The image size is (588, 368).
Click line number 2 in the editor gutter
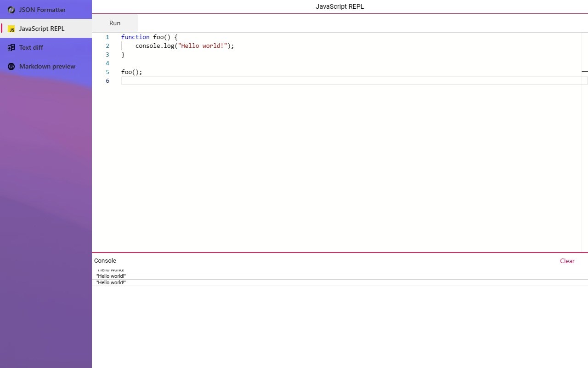pyautogui.click(x=107, y=46)
